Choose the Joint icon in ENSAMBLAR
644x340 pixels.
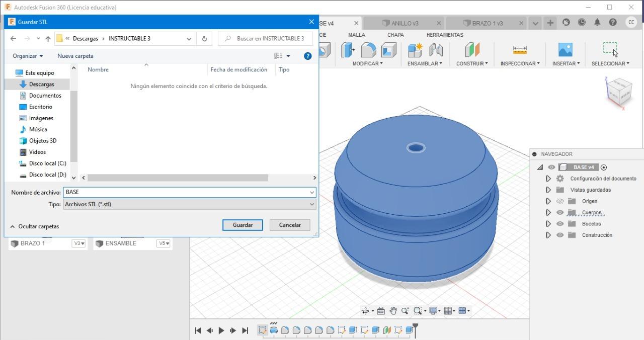click(436, 50)
